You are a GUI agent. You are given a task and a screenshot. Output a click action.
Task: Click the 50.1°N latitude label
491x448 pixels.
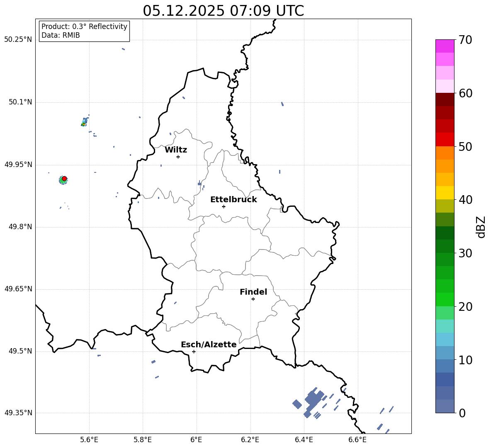20,102
